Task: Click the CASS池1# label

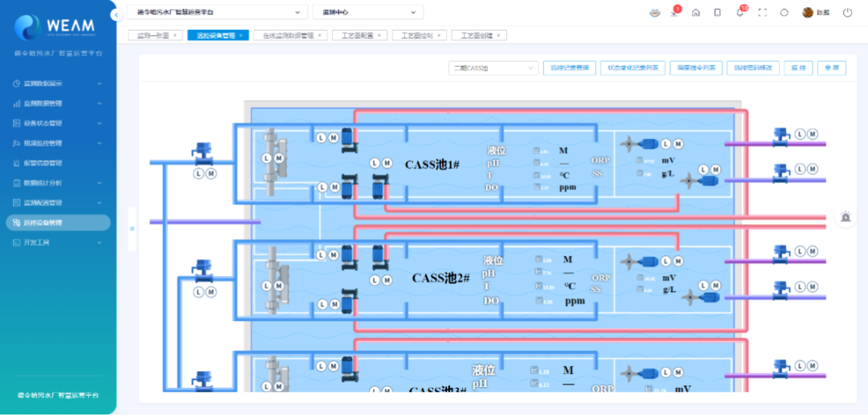Action: tap(432, 164)
